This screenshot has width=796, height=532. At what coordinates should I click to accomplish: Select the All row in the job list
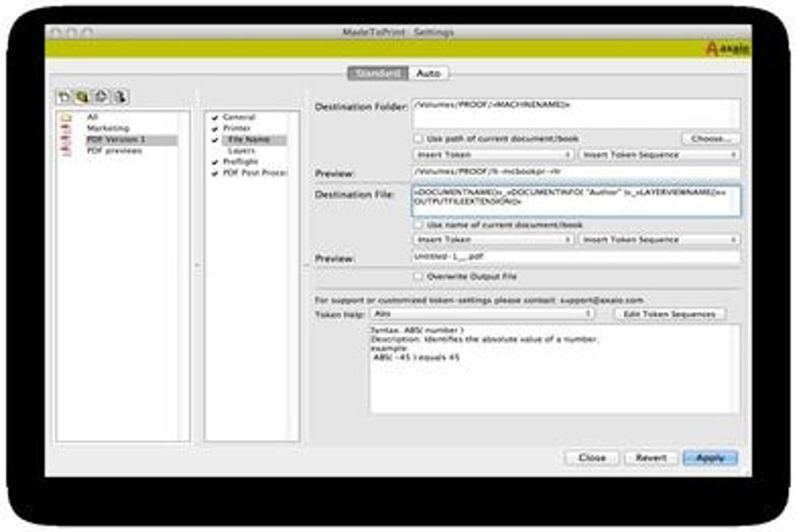click(92, 118)
